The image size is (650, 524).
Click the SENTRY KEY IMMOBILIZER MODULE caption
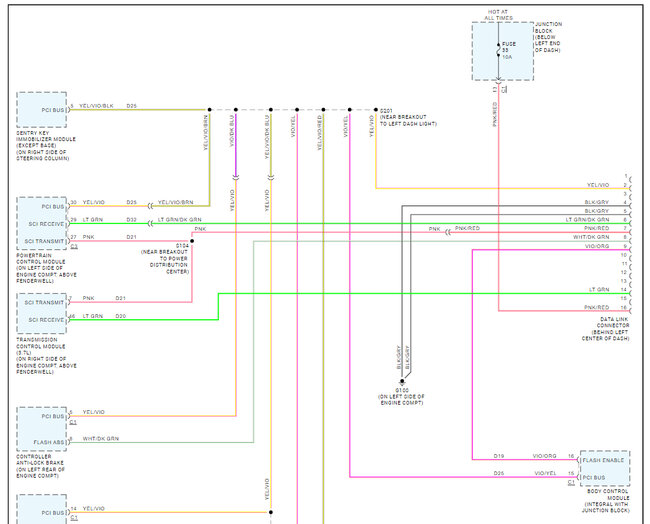[46, 146]
